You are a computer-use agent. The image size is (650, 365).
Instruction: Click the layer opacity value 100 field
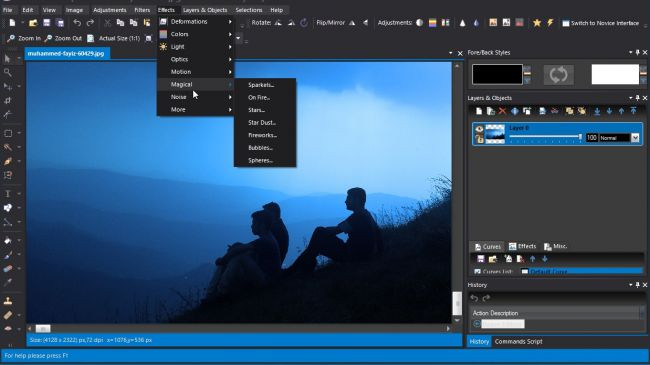click(592, 138)
